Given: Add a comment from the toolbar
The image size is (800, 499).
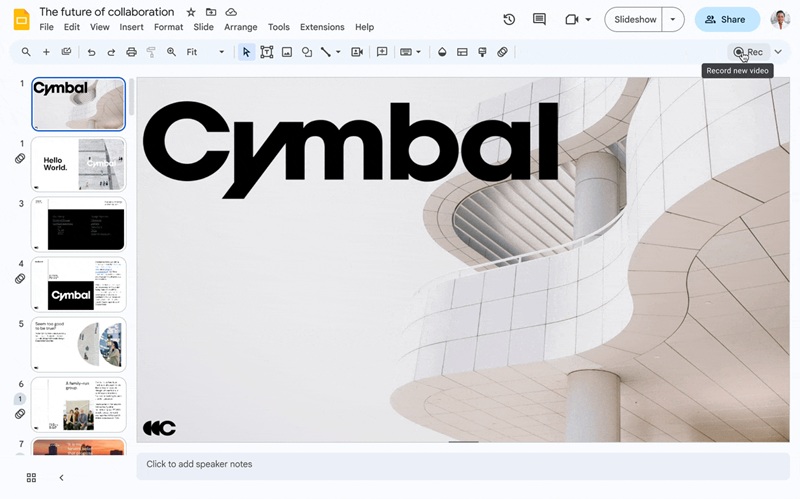Looking at the screenshot, I should point(382,52).
